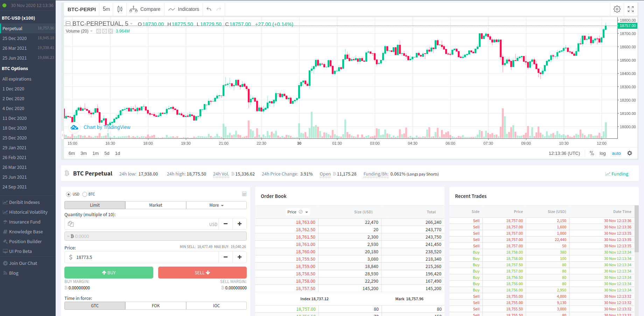Select the FOK time in force option
This screenshot has width=644, height=316.
[156, 306]
